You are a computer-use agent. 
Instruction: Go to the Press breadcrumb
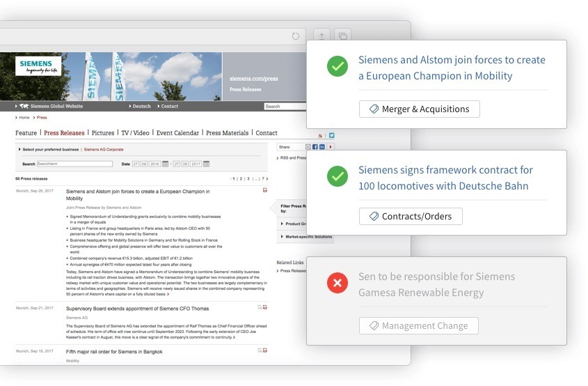tap(42, 118)
